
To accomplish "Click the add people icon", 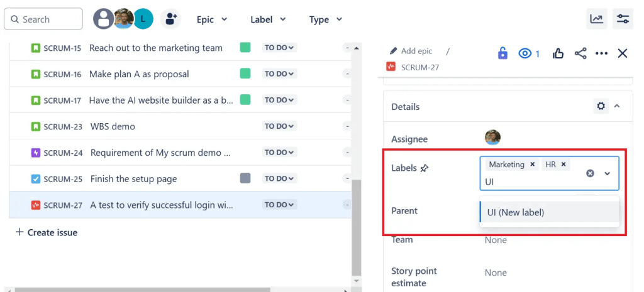I will pyautogui.click(x=170, y=19).
